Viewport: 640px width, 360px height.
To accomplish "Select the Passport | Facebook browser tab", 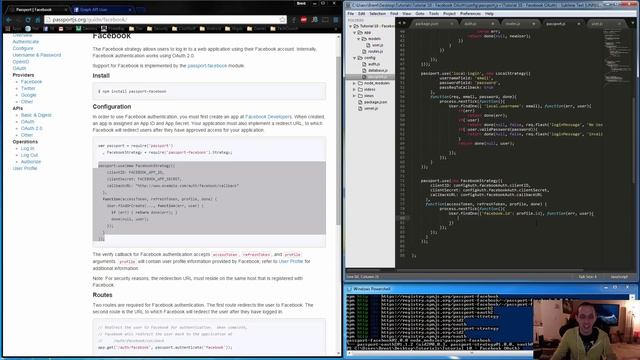I will point(38,9).
